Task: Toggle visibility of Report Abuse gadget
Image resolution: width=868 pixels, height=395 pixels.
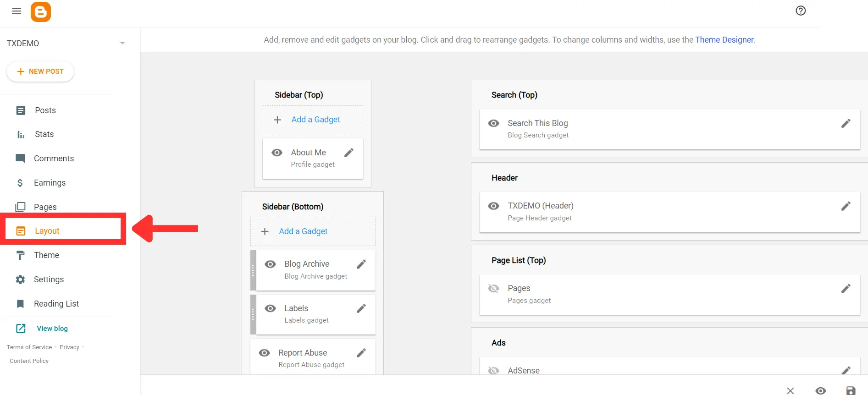Action: pyautogui.click(x=265, y=353)
